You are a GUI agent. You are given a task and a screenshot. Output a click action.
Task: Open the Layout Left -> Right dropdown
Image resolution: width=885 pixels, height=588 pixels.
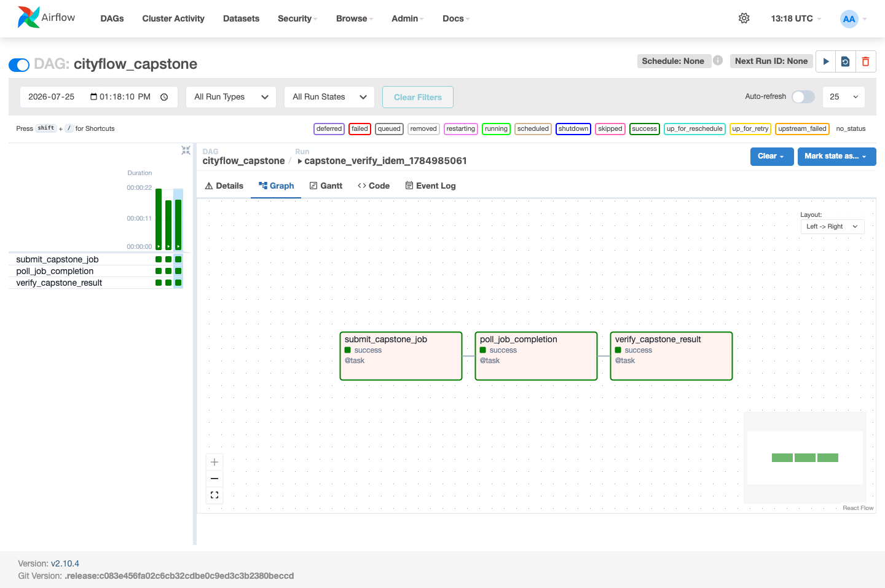832,227
